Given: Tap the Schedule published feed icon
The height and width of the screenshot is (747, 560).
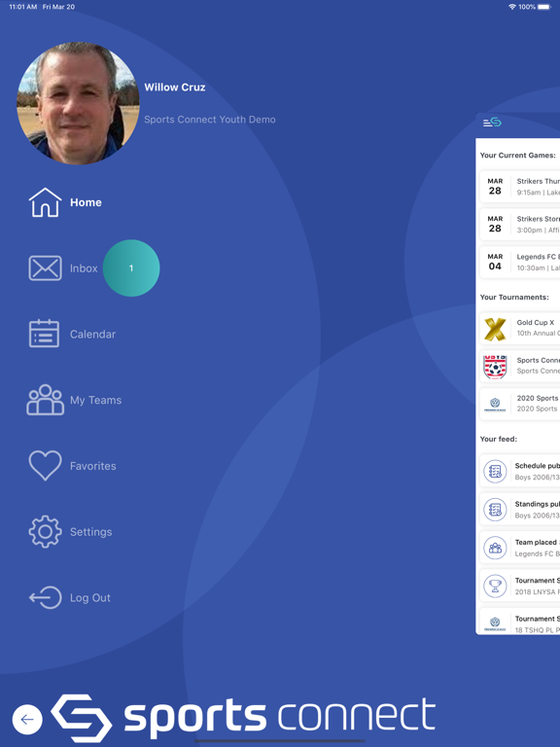Looking at the screenshot, I should pyautogui.click(x=495, y=471).
